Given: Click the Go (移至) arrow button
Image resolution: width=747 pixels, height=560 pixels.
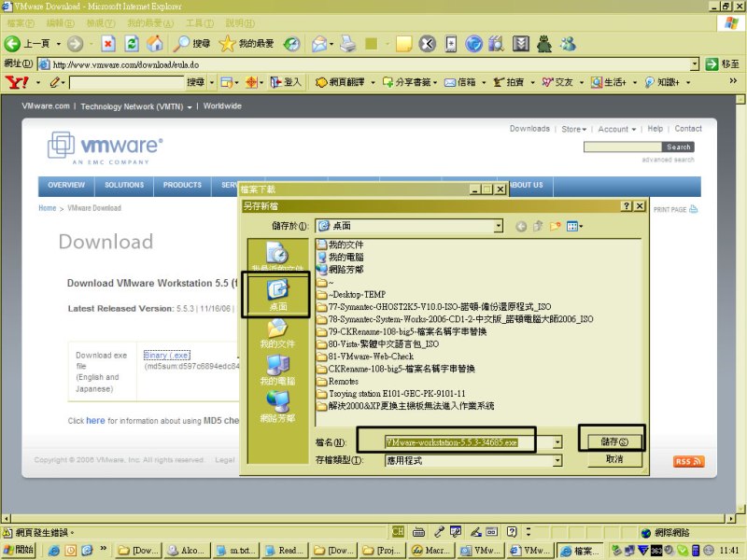Looking at the screenshot, I should (712, 63).
